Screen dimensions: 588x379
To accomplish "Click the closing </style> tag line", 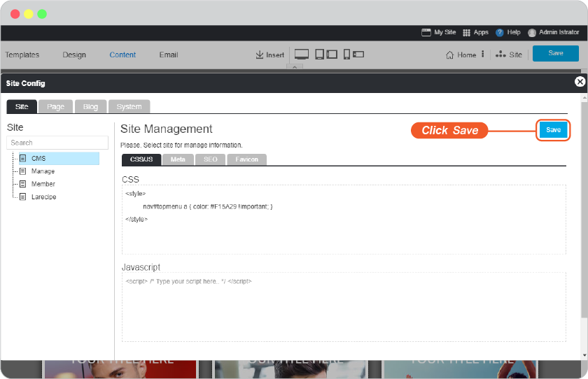I will 136,220.
